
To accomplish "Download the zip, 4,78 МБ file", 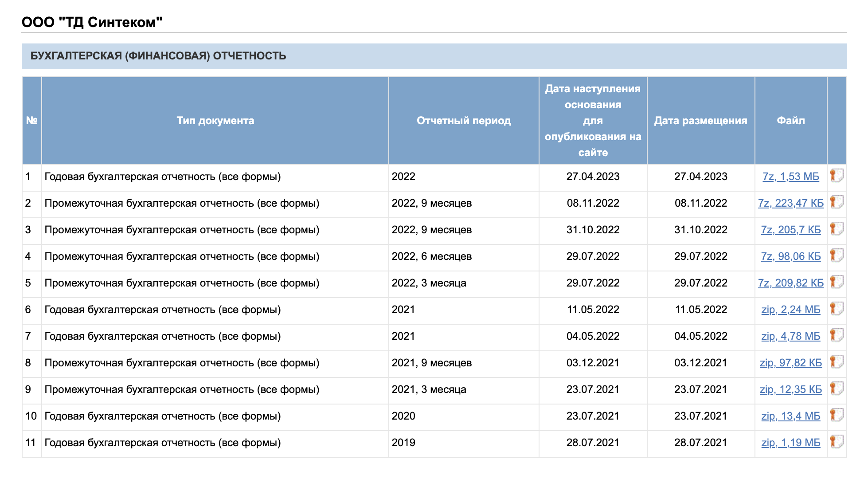I will click(791, 336).
